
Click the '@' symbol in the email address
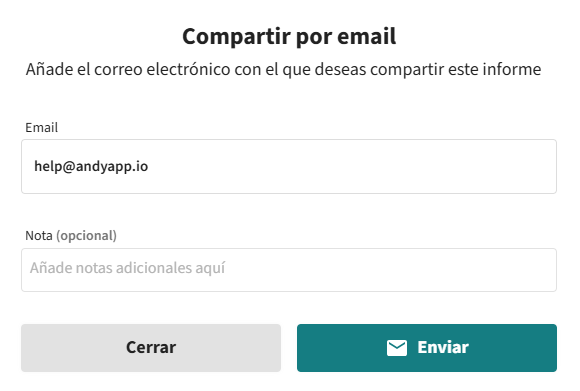tap(69, 166)
